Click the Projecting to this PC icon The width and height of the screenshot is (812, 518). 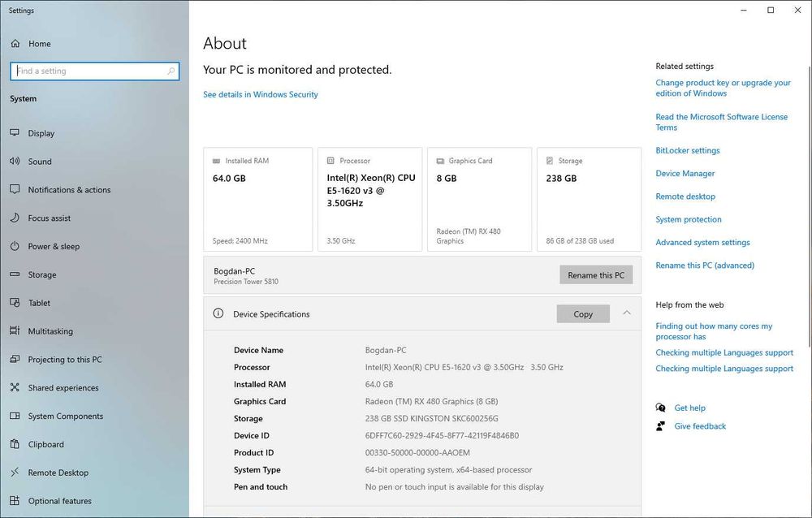[15, 359]
